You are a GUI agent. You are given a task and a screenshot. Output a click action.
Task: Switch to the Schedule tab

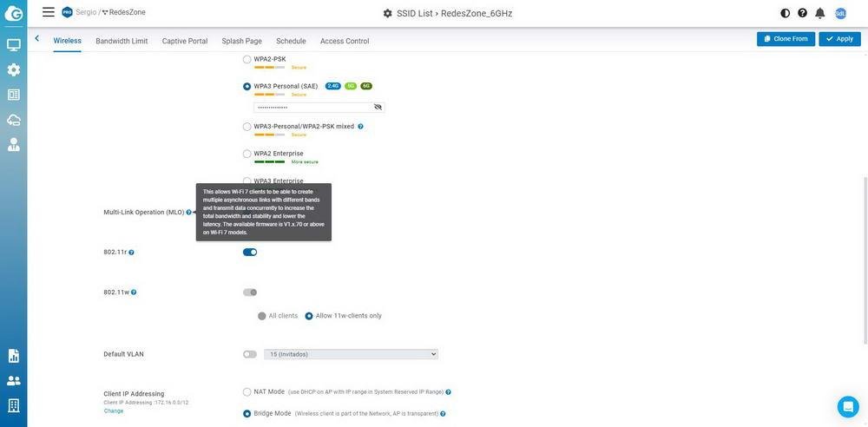[291, 41]
